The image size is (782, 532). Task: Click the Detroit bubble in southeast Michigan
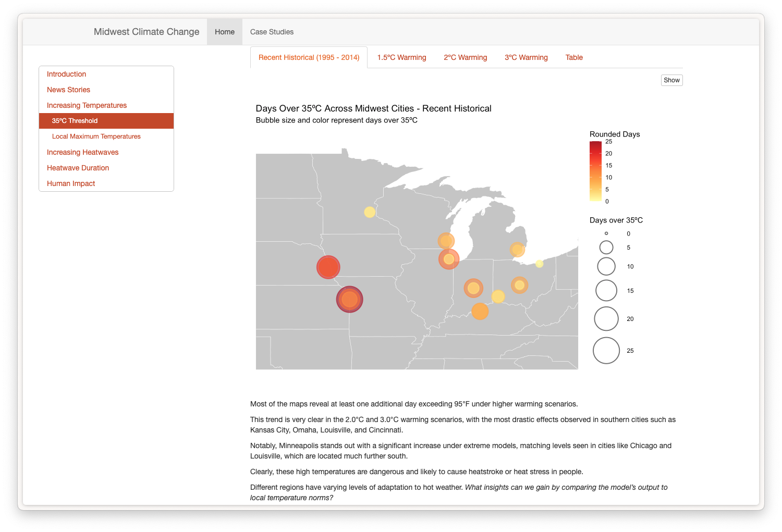click(x=517, y=250)
